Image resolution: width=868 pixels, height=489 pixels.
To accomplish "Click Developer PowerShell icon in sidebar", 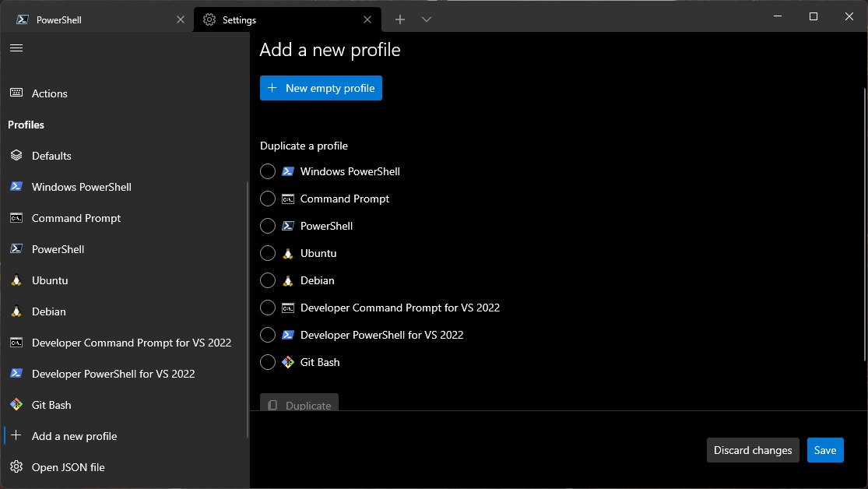I will (x=16, y=374).
